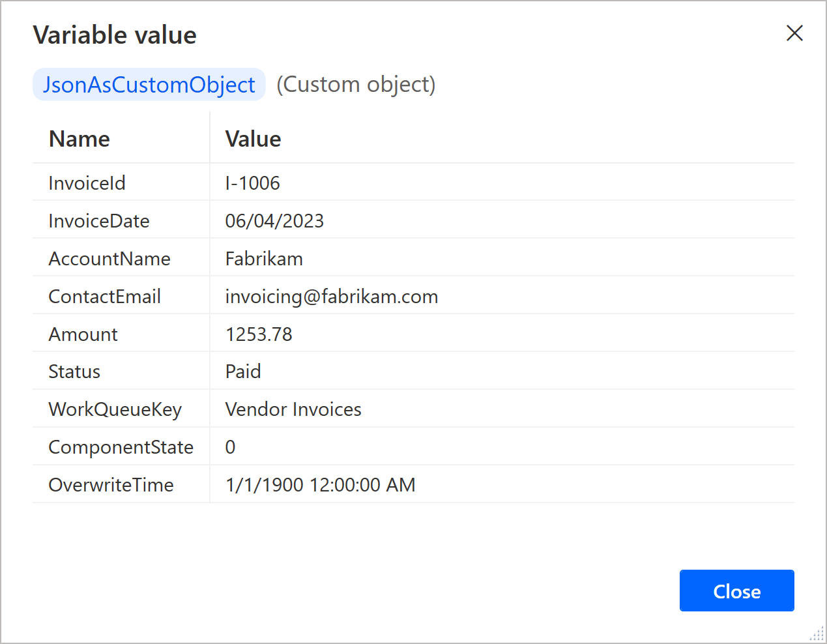
Task: Click the InvoiceDate value 06/04/2023
Action: click(x=274, y=221)
